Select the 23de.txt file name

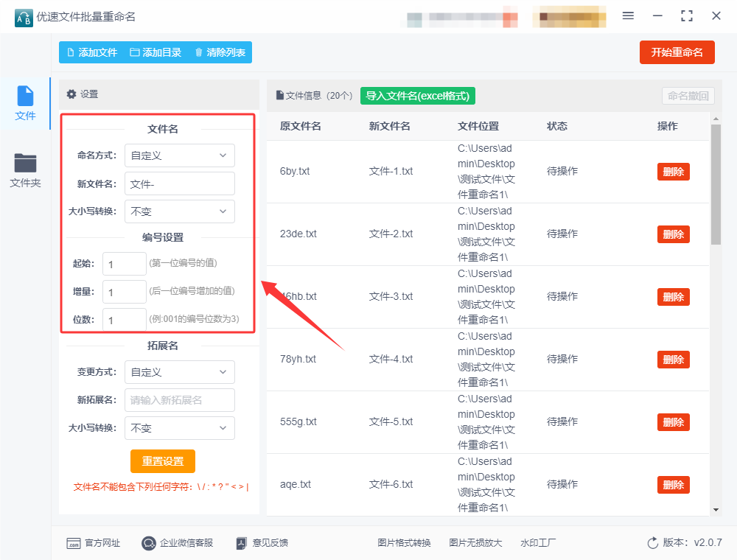click(x=298, y=234)
